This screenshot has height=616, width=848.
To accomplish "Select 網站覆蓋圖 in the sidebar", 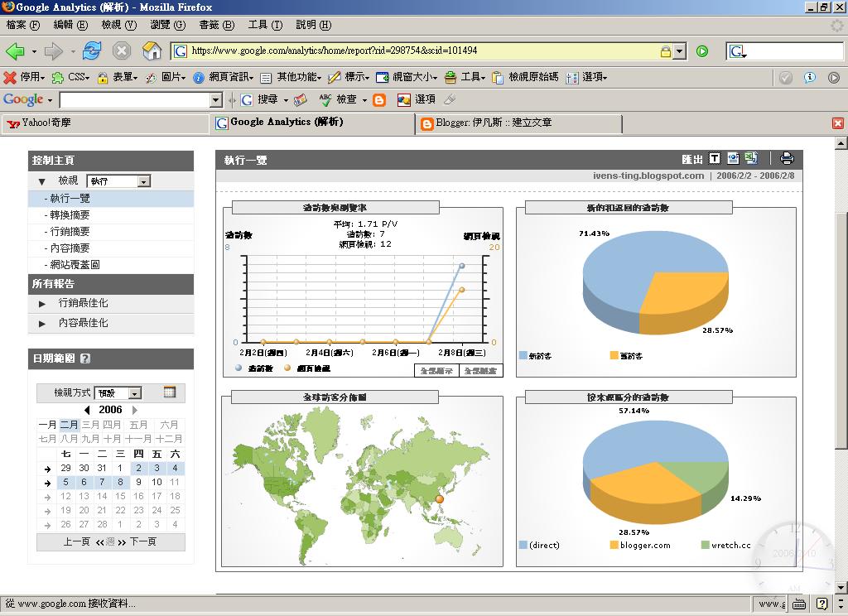I will (74, 264).
